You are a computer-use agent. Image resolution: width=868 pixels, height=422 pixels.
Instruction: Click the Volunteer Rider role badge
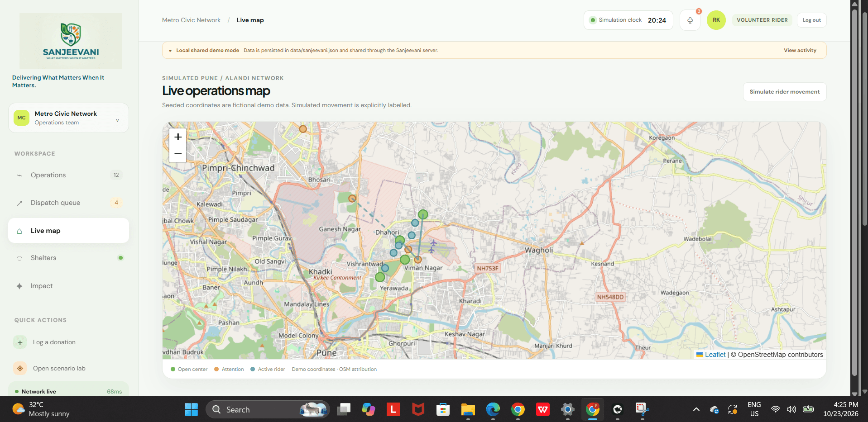point(762,20)
